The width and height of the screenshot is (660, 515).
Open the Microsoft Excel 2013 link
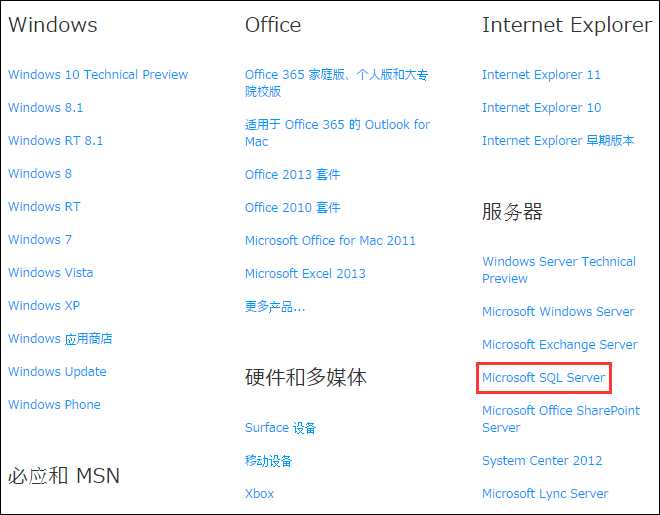coord(305,273)
